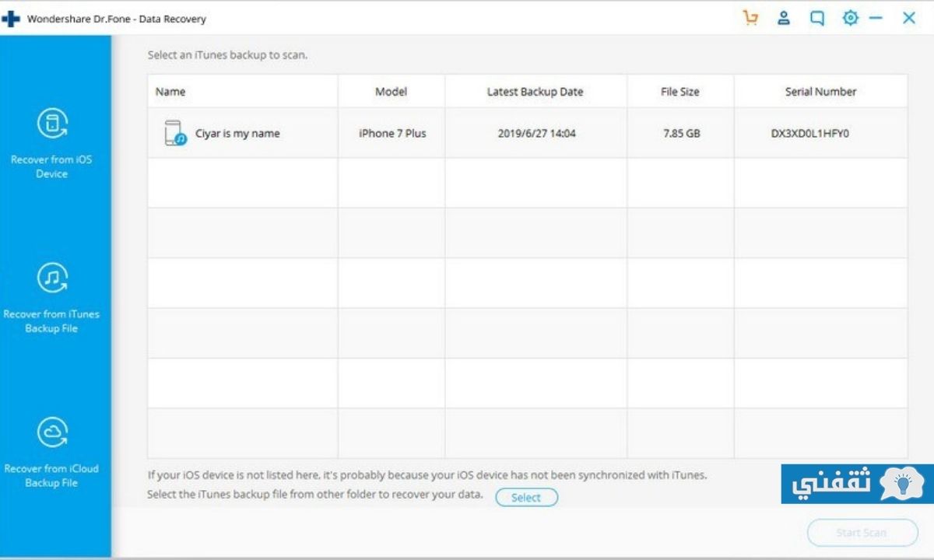Viewport: 934px width, 560px height.
Task: Click the phone backup icon beside Ciyar
Action: point(174,133)
